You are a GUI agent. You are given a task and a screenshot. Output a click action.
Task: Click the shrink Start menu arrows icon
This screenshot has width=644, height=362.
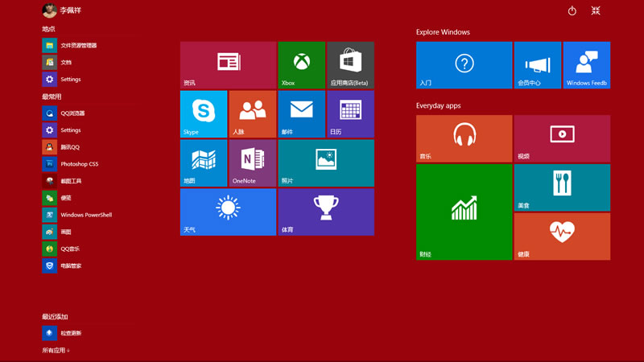pyautogui.click(x=596, y=10)
